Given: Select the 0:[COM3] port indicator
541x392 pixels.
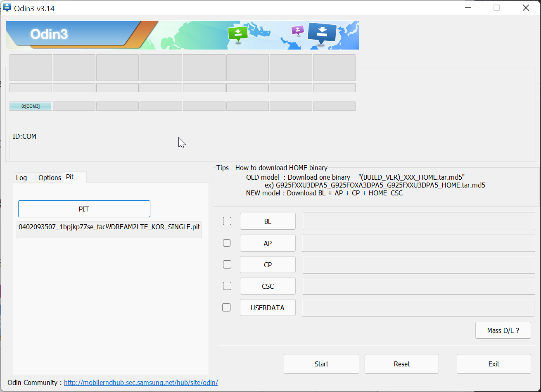Looking at the screenshot, I should tap(31, 106).
